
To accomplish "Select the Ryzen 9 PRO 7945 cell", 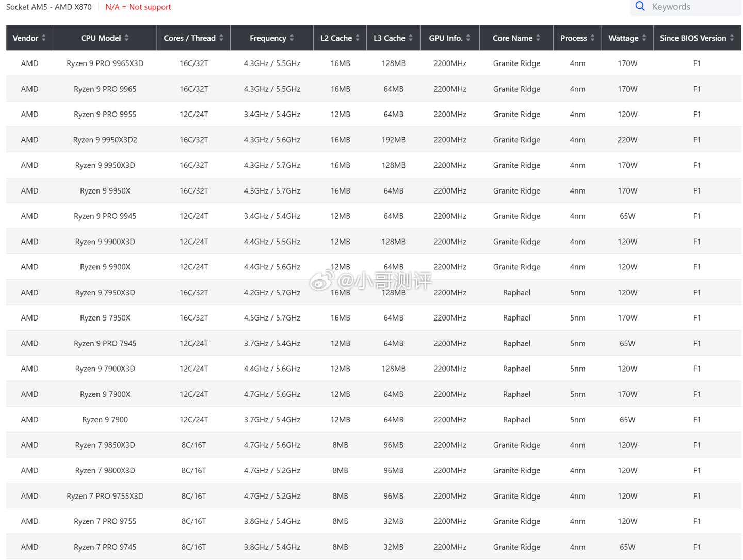I will (105, 343).
